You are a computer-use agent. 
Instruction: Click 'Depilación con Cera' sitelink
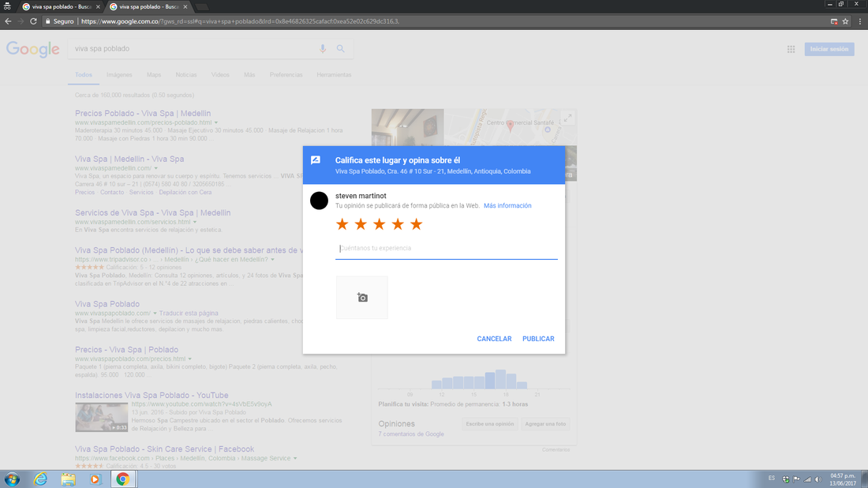pos(185,192)
